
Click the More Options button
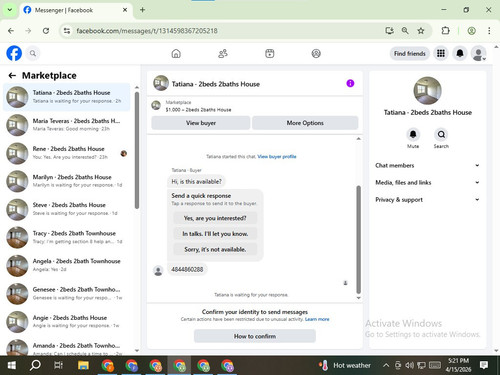point(305,123)
